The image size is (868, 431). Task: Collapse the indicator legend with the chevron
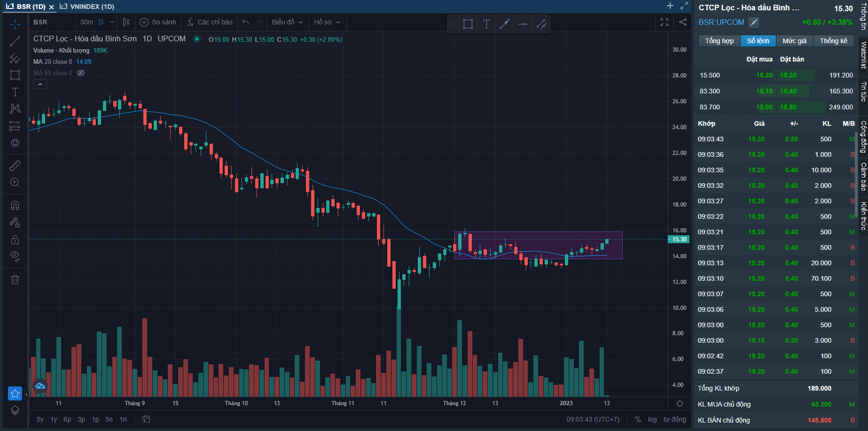(40, 85)
